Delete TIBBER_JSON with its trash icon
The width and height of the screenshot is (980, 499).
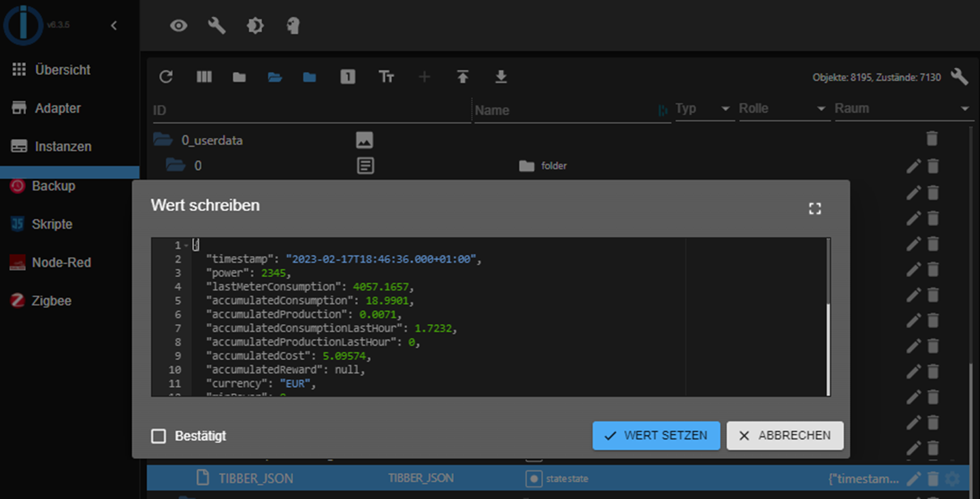[933, 479]
